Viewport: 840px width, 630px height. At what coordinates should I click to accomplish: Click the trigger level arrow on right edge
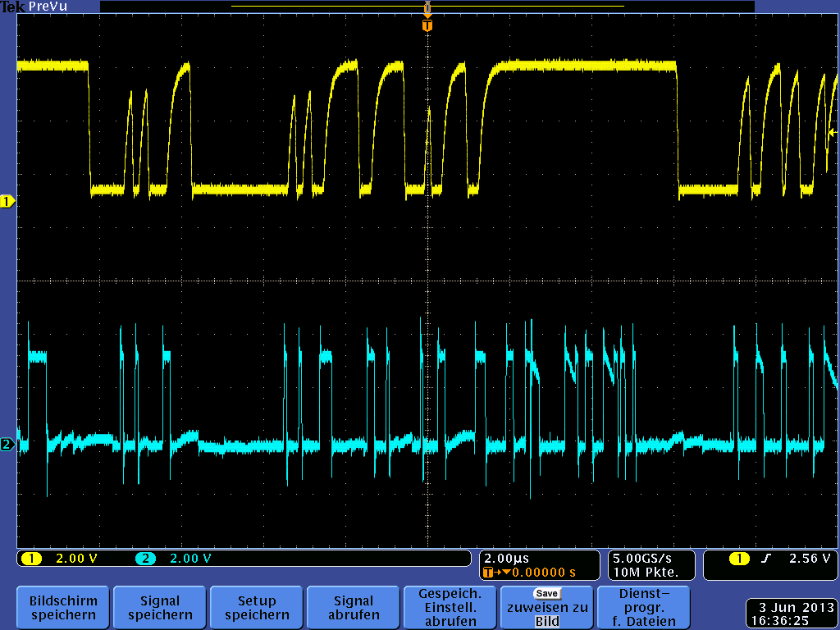[832, 132]
